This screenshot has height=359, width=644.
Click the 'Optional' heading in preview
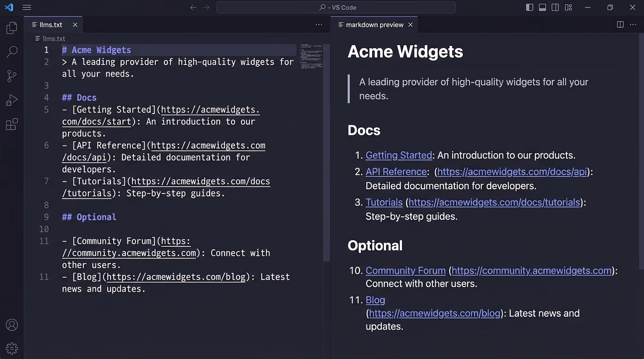coord(375,246)
